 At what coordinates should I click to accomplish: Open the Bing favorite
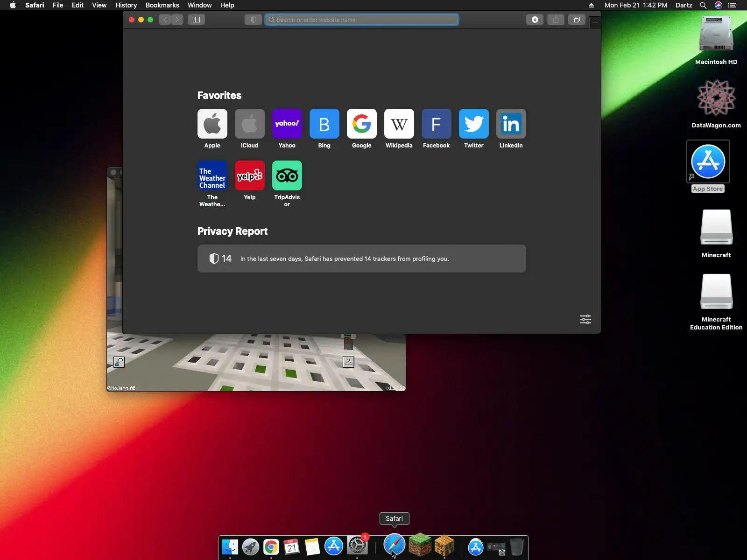click(x=324, y=124)
